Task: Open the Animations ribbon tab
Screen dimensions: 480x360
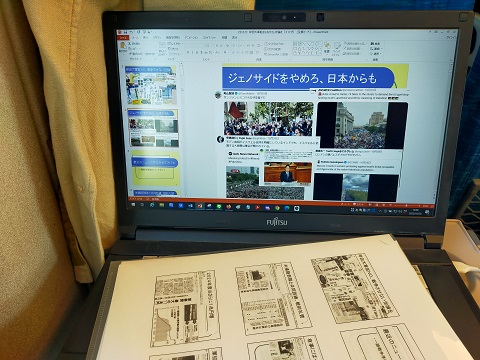Action: tap(191, 37)
